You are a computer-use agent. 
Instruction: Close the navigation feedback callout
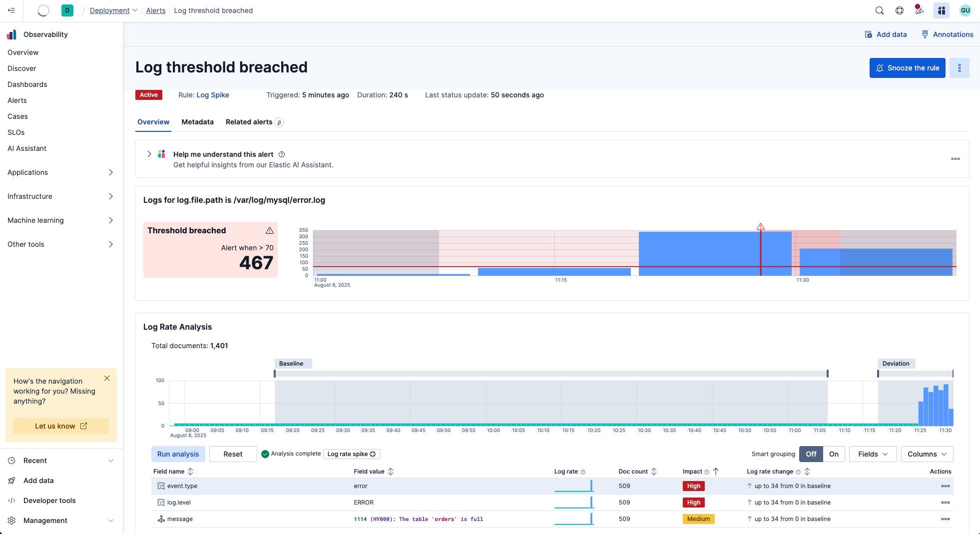(107, 378)
